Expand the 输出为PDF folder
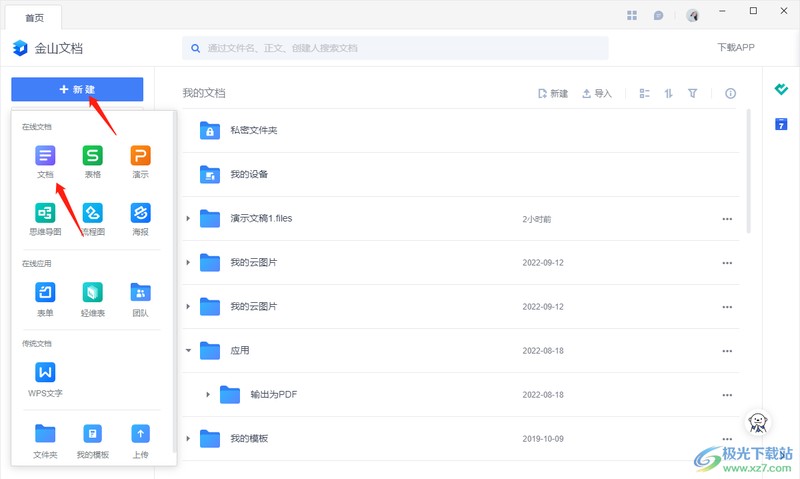800x479 pixels. [x=208, y=394]
